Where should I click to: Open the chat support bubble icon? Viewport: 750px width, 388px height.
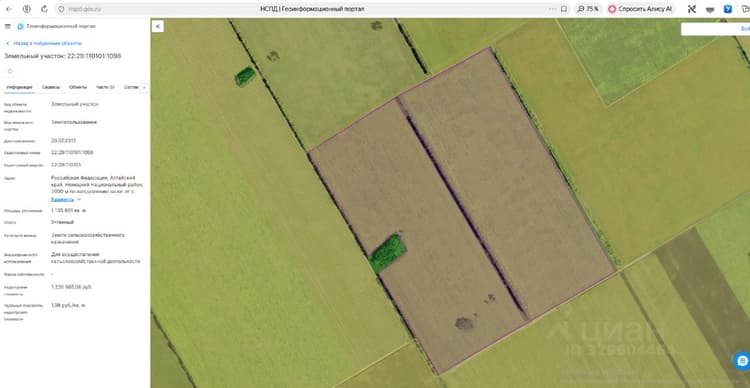pos(742,361)
